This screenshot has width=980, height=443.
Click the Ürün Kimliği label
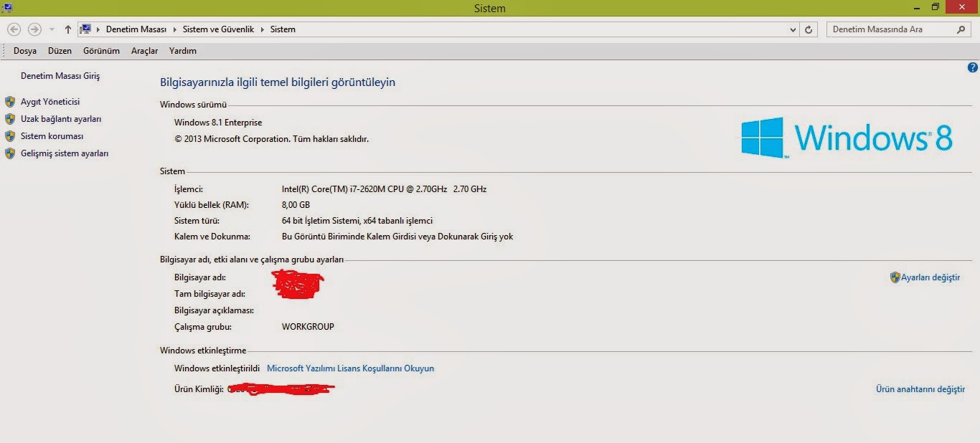point(199,389)
